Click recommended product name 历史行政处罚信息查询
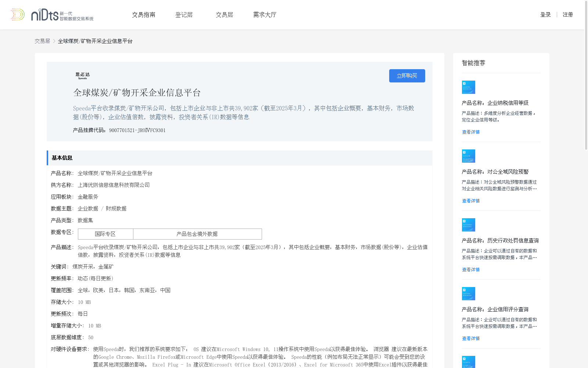The image size is (588, 368). [513, 241]
